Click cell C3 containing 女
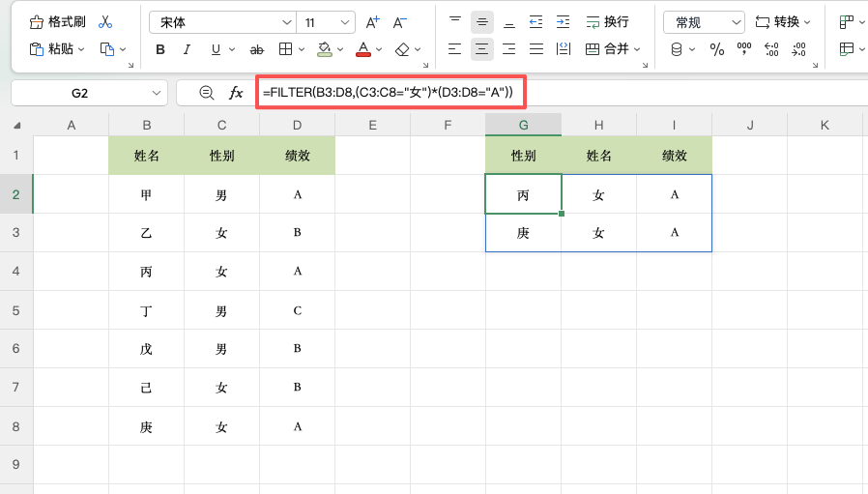 coord(222,233)
